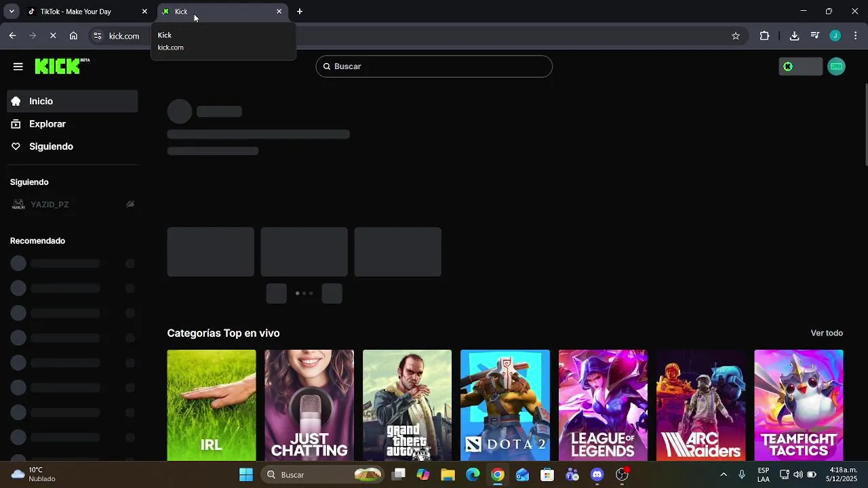The image size is (868, 488).
Task: Click the browser home button
Action: pyautogui.click(x=73, y=36)
